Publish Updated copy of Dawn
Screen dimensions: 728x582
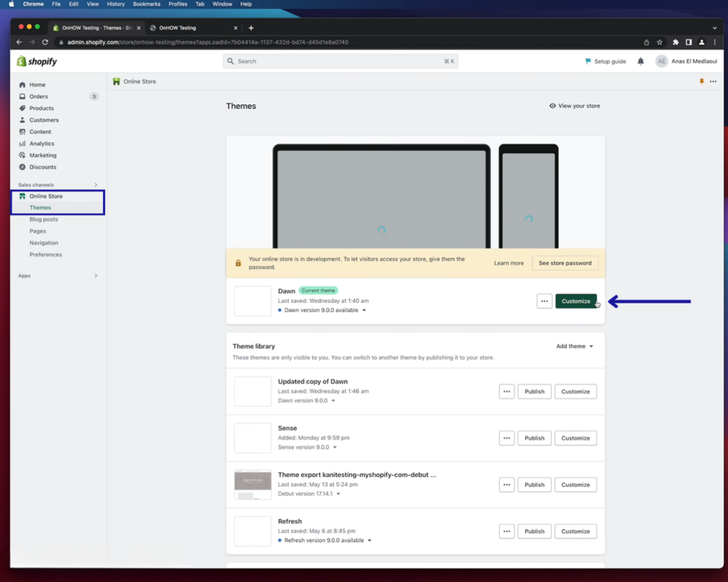(x=535, y=392)
